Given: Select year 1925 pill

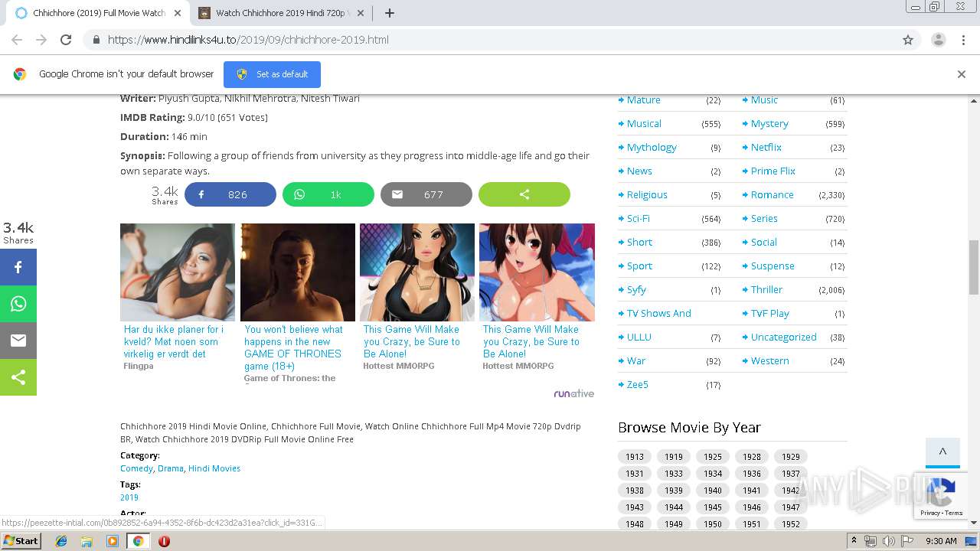Looking at the screenshot, I should coord(713,457).
